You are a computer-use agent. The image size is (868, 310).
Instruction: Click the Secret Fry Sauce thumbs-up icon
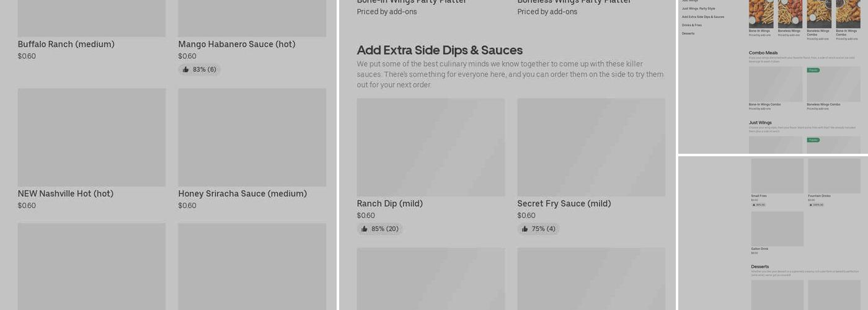pos(525,229)
